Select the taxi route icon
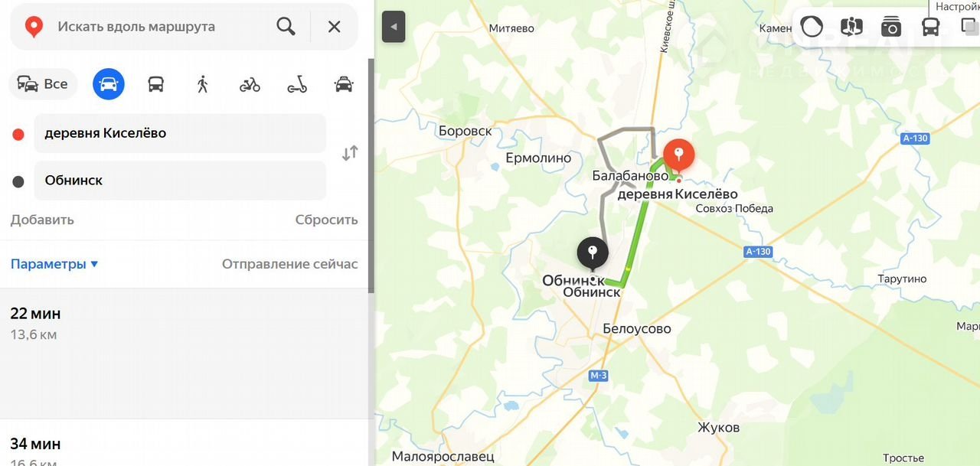 tap(344, 84)
